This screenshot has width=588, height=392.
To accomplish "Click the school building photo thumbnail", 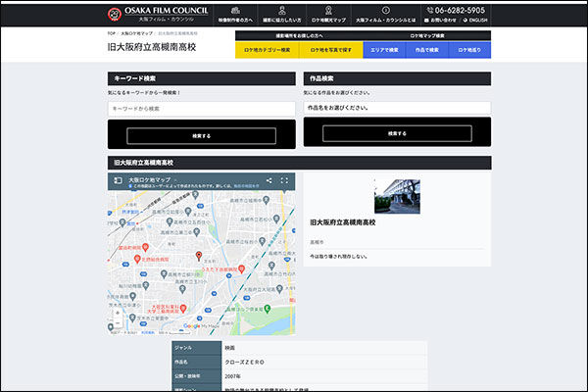I will coord(397,197).
